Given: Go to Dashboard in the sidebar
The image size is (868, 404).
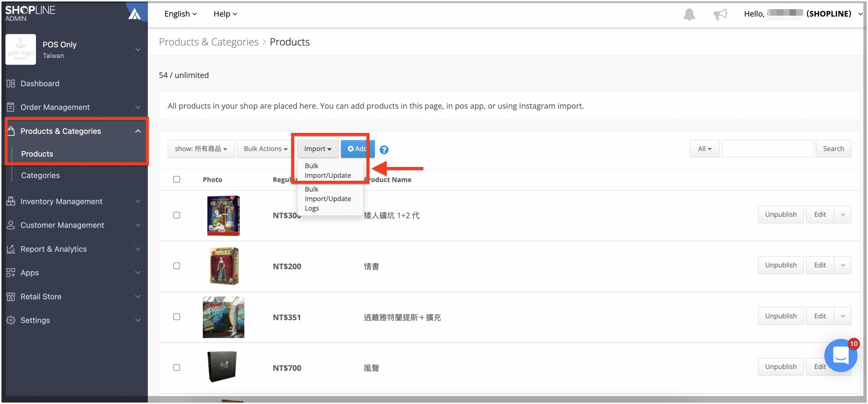Looking at the screenshot, I should coord(40,84).
